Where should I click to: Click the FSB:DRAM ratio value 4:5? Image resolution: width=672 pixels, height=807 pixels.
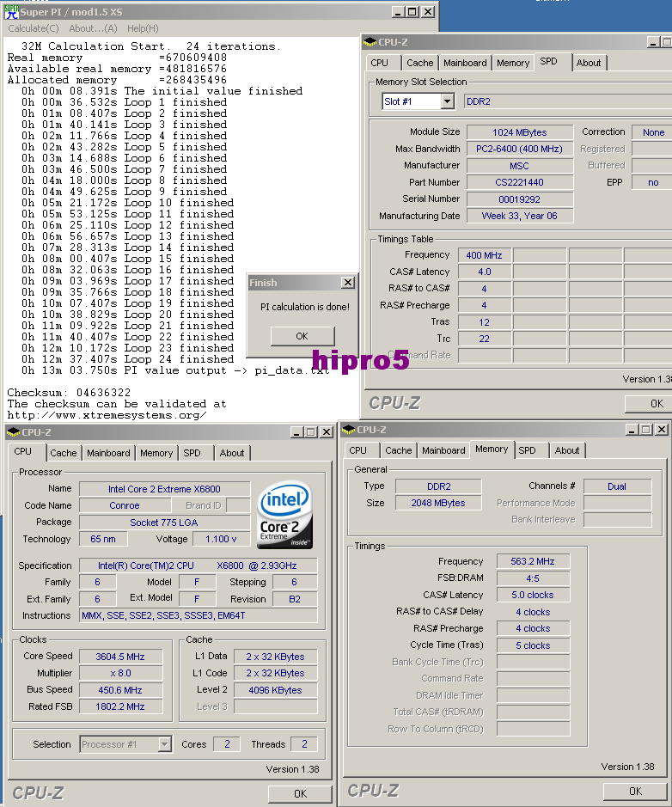click(533, 578)
